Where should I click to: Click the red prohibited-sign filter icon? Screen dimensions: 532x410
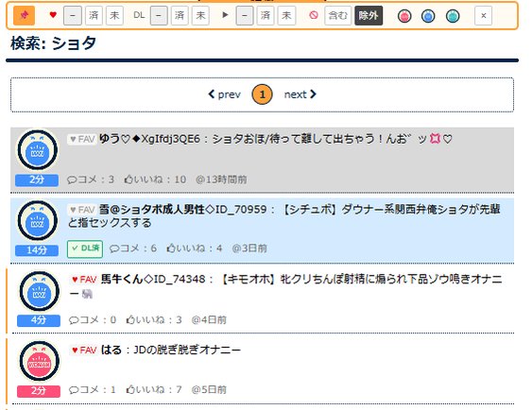tap(314, 15)
